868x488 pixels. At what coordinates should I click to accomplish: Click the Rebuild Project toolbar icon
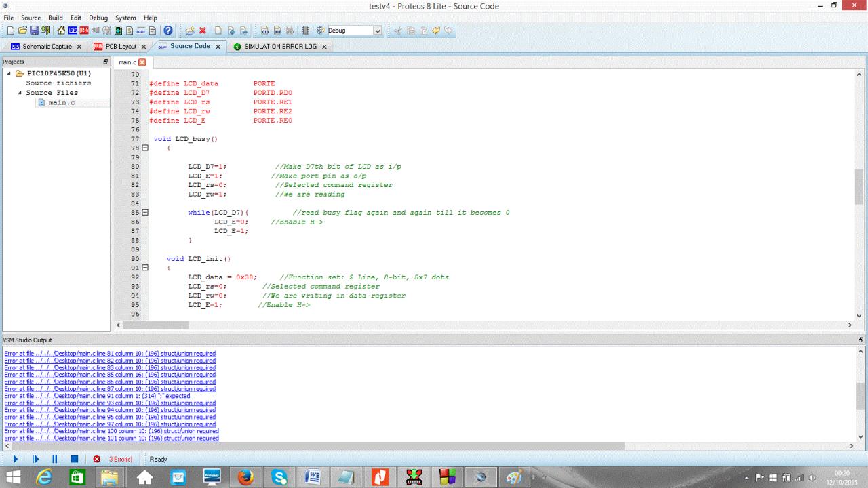point(277,30)
